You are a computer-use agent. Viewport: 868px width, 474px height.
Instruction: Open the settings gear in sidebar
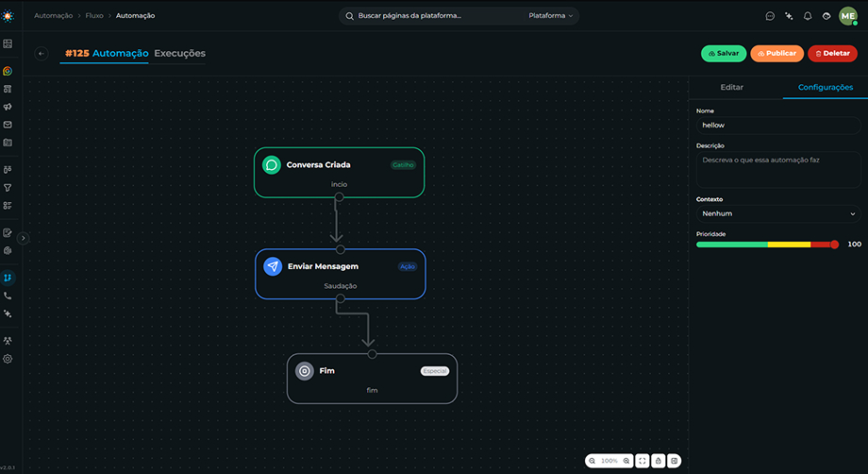pyautogui.click(x=8, y=359)
